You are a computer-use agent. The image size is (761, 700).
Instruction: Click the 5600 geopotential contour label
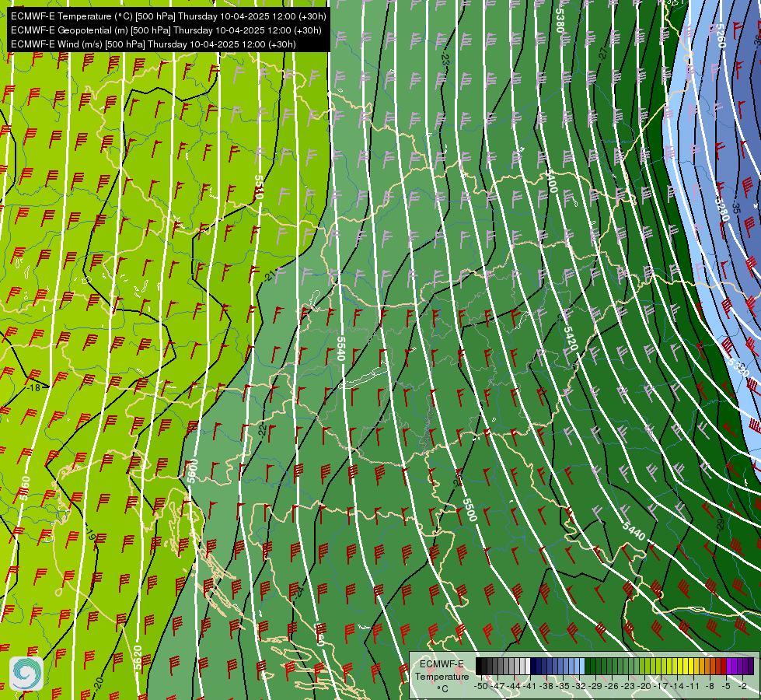click(193, 471)
